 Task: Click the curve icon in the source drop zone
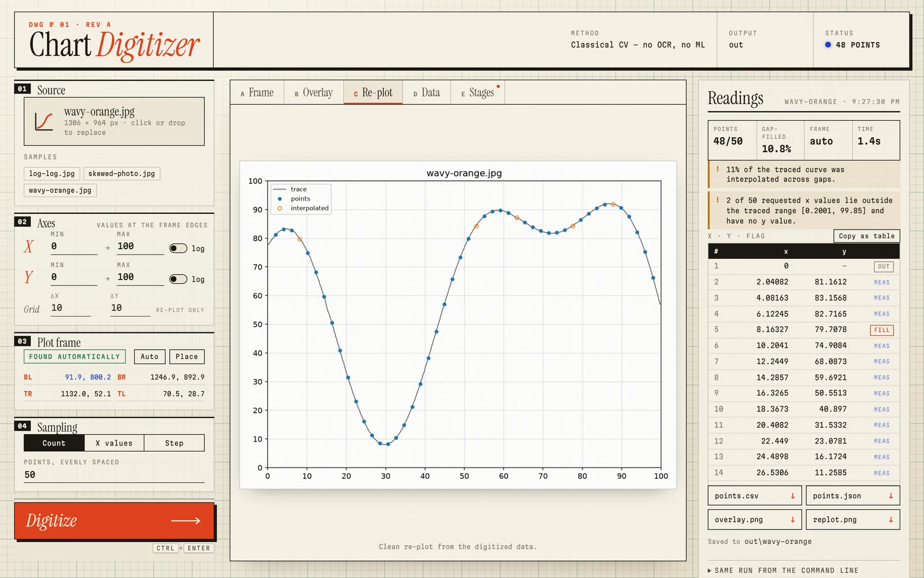coord(44,121)
